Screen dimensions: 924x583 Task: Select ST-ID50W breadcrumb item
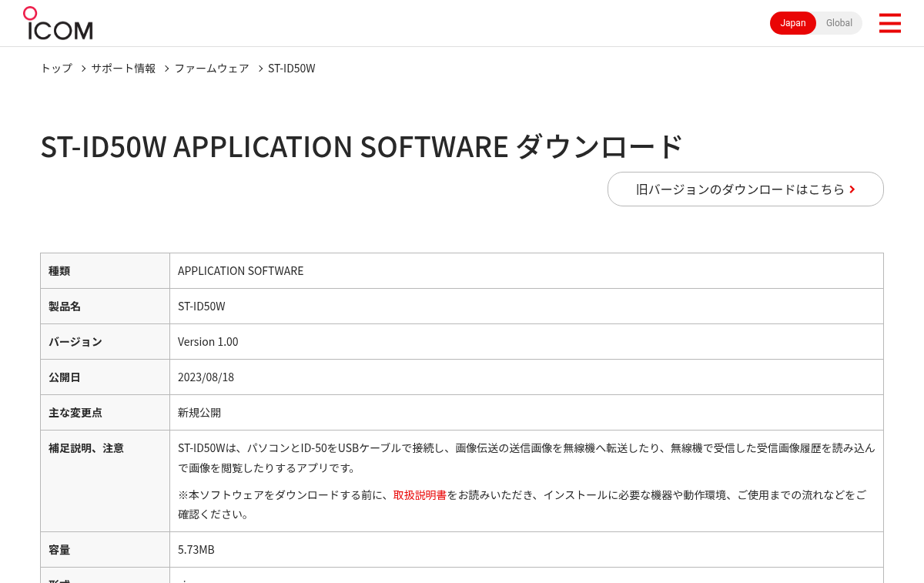pyautogui.click(x=292, y=68)
